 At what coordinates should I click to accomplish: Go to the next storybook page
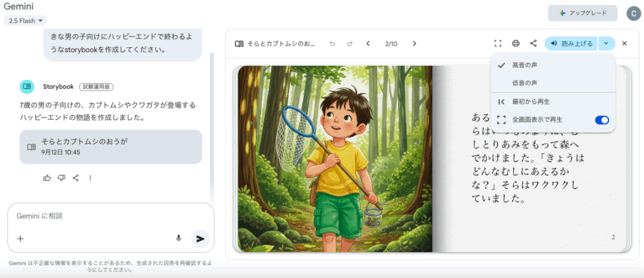[x=414, y=43]
